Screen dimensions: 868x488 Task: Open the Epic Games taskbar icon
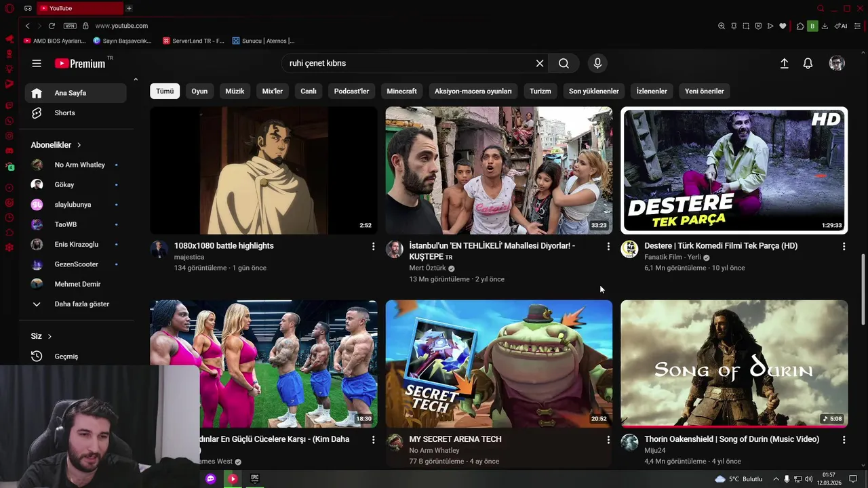(255, 479)
